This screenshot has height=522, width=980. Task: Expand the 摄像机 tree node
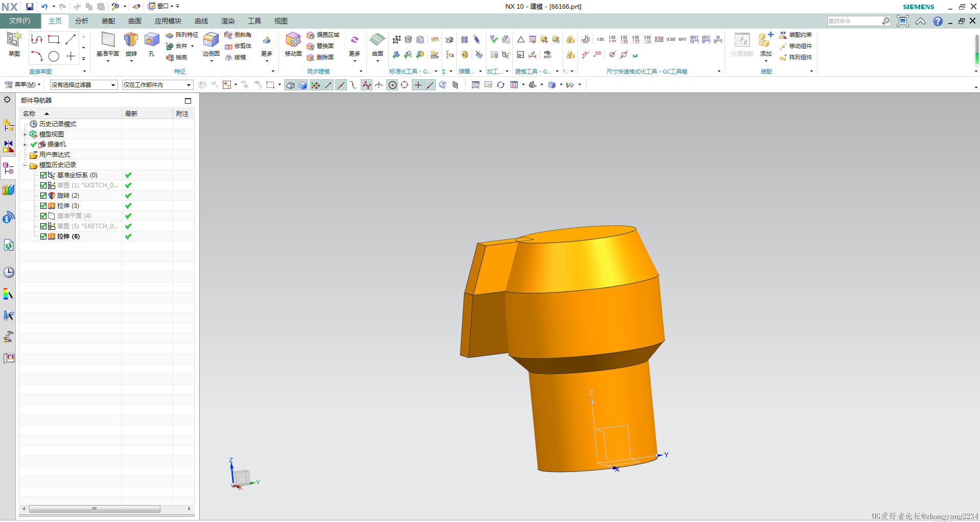[x=25, y=145]
